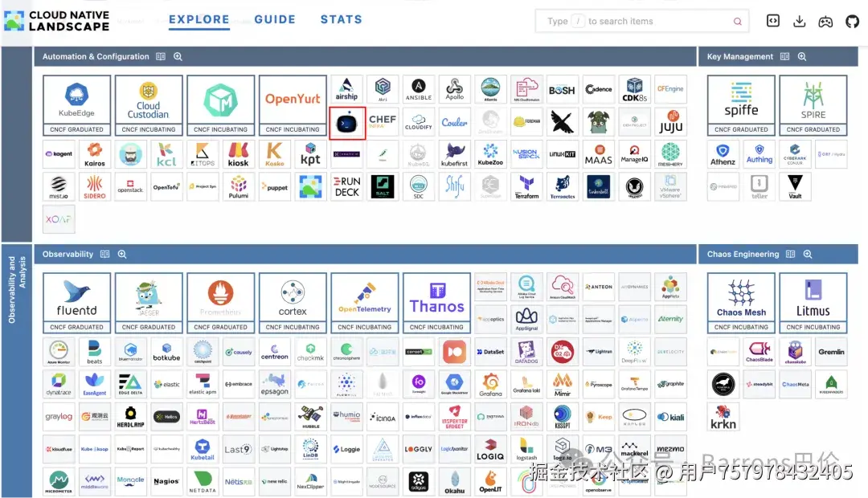
Task: Select the Pulumi project icon
Action: 239,187
